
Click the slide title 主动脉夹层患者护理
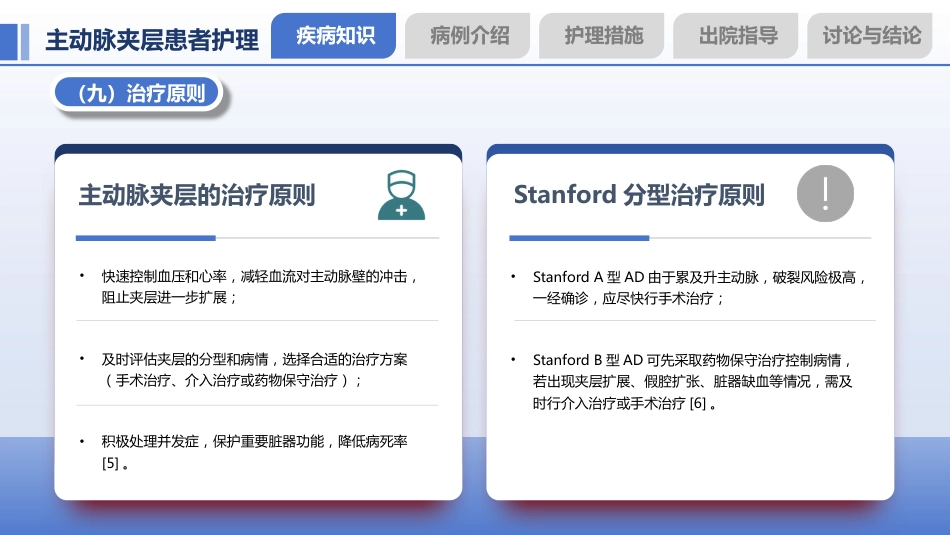click(152, 40)
